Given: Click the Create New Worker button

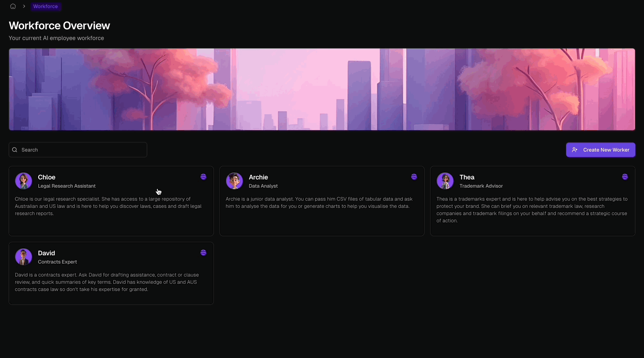Looking at the screenshot, I should (x=600, y=150).
